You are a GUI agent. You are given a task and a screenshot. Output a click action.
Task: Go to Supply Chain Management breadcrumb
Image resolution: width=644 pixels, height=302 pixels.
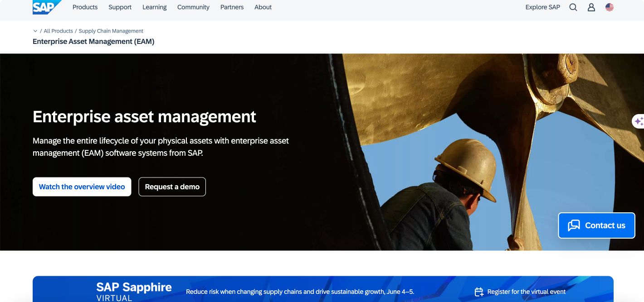coord(111,31)
